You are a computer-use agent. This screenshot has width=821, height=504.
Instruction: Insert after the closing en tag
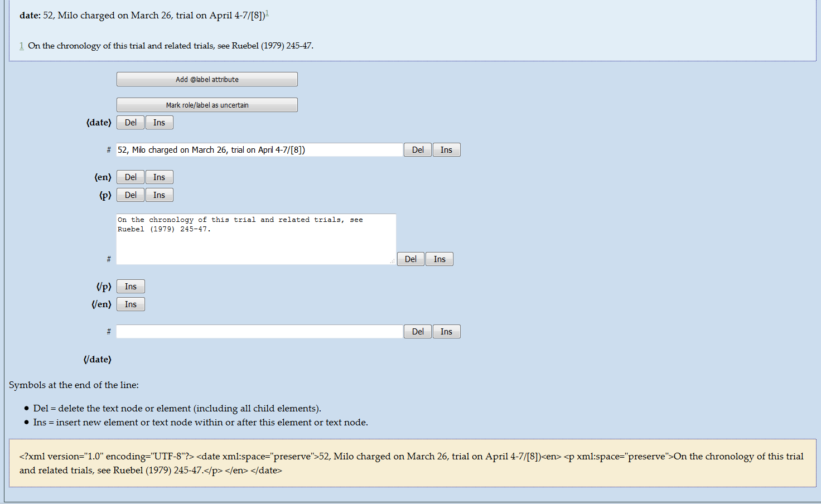tap(131, 304)
